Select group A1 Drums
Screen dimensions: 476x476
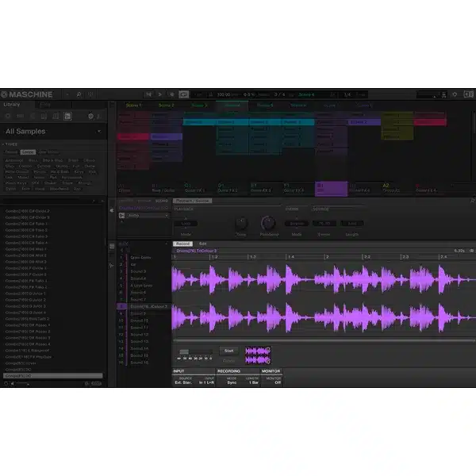tap(132, 188)
